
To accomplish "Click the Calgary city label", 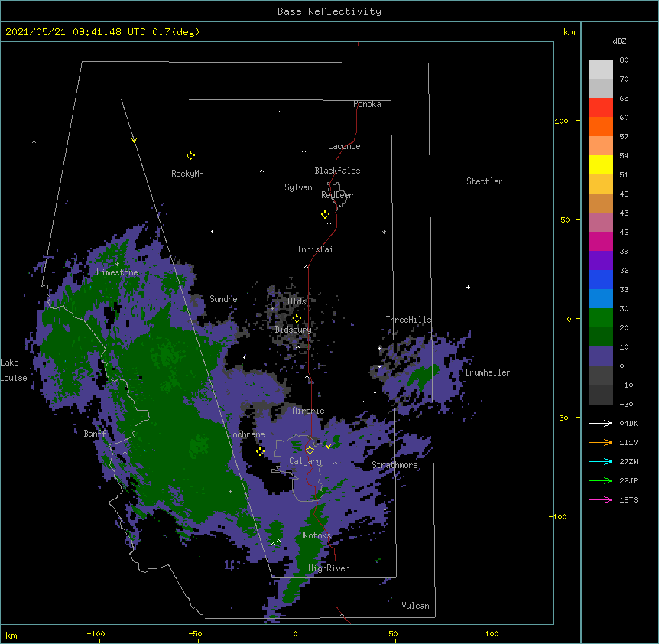I will pyautogui.click(x=305, y=461).
